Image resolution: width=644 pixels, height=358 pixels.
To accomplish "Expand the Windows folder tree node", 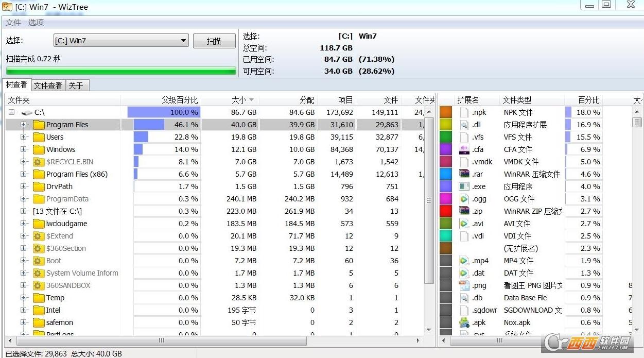I will click(x=24, y=149).
